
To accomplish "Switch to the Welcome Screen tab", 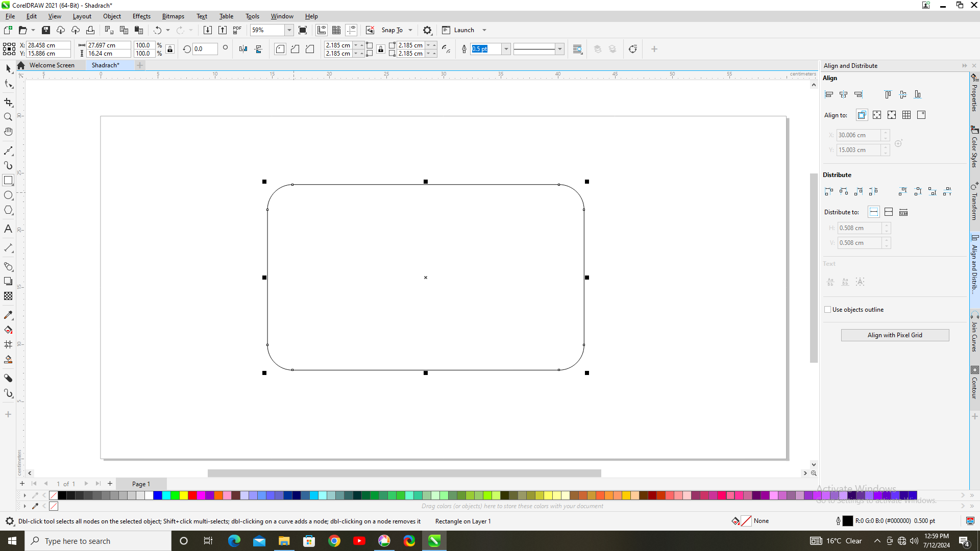I will click(x=52, y=65).
